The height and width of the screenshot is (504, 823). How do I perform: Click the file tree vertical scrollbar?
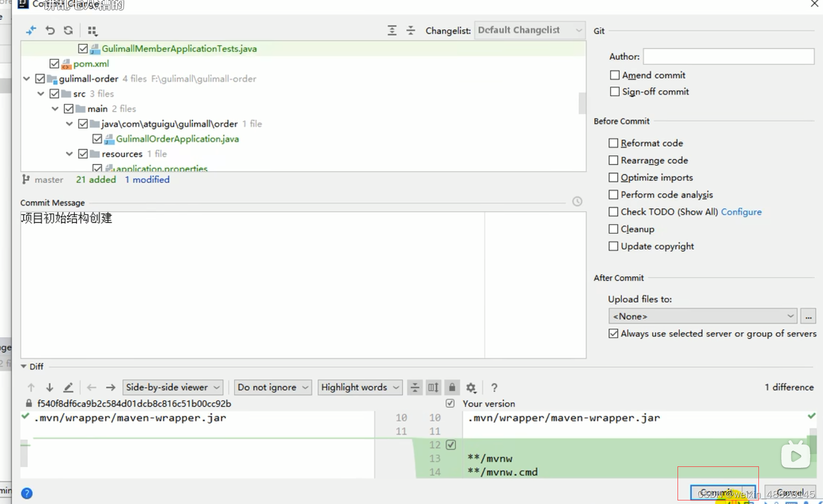[x=582, y=103]
